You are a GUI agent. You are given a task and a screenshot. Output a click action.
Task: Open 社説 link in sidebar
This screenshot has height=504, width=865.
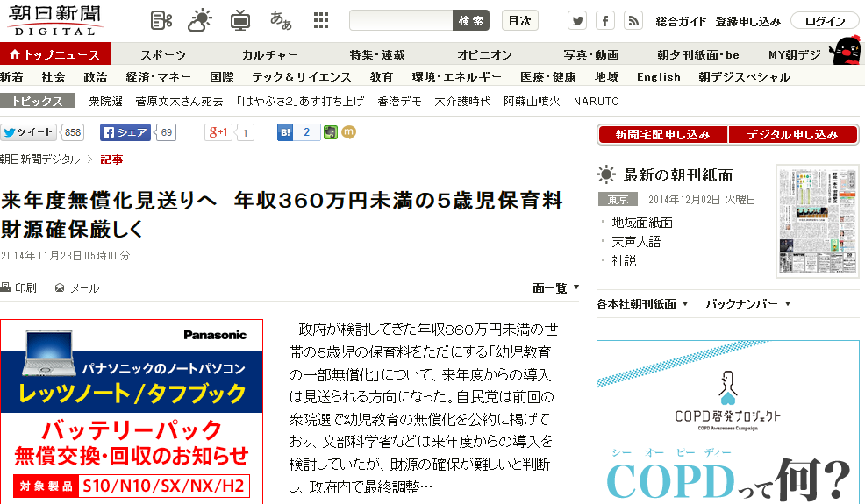click(624, 261)
